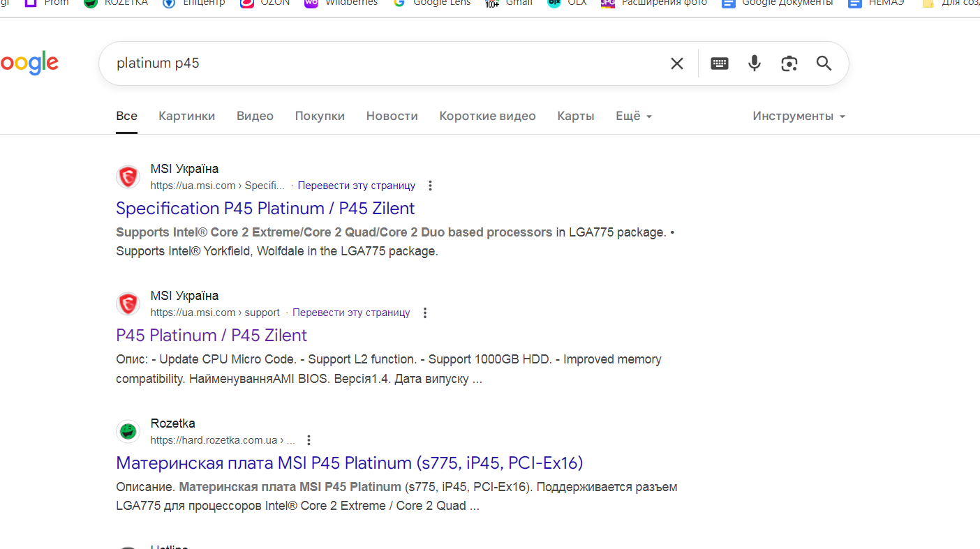980x549 pixels.
Task: Open the on-screen keyboard input tool
Action: [720, 63]
